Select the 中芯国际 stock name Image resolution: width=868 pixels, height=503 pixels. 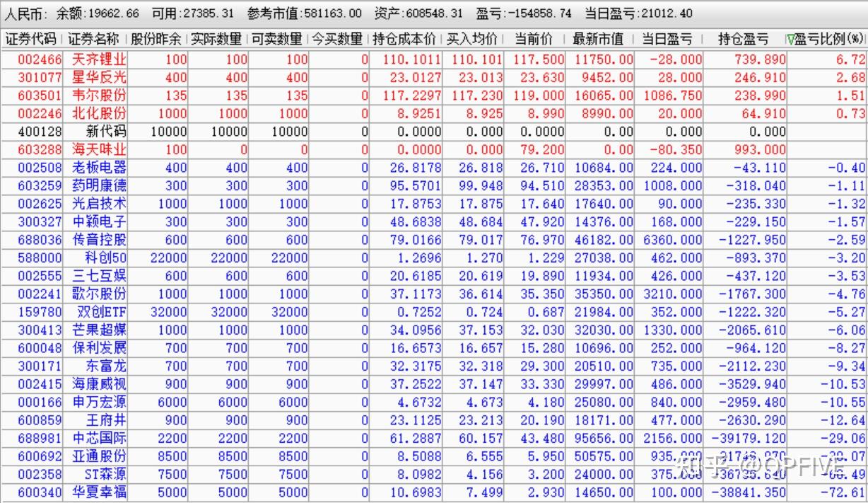(x=99, y=438)
